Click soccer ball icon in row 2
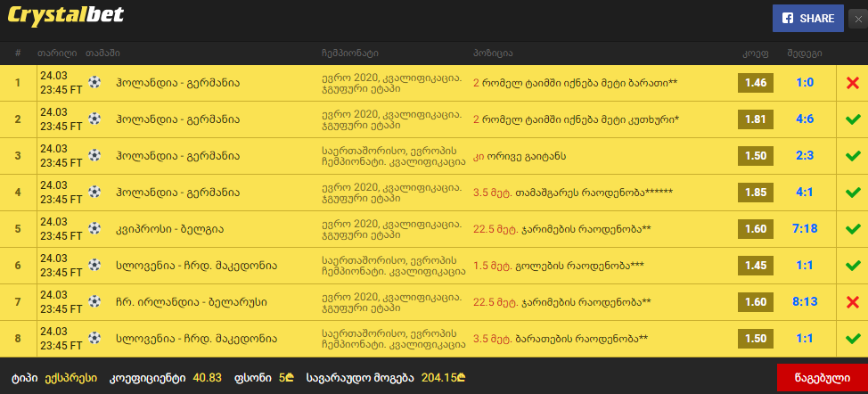 [94, 119]
